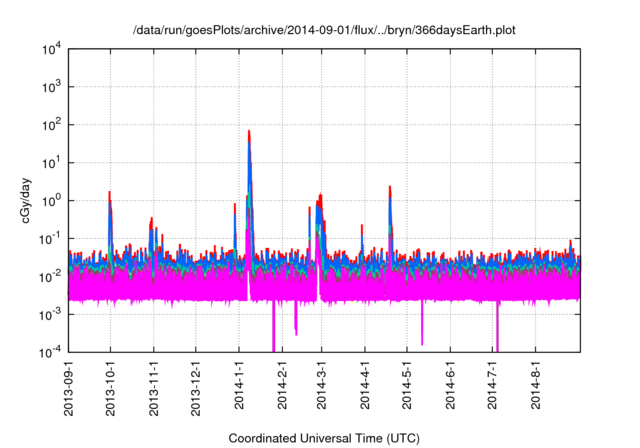The width and height of the screenshot is (640, 448).
Task: Click the tallest red peak in January 2014
Action: (x=248, y=133)
